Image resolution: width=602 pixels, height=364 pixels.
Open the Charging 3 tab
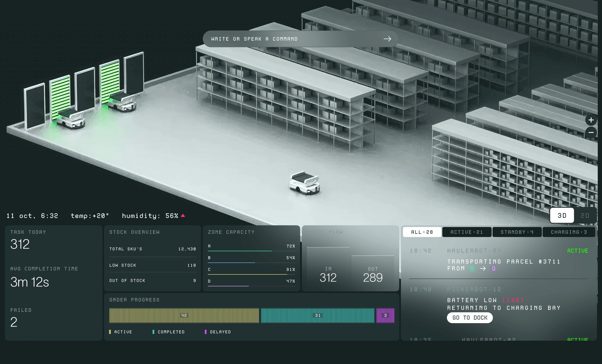pos(569,232)
